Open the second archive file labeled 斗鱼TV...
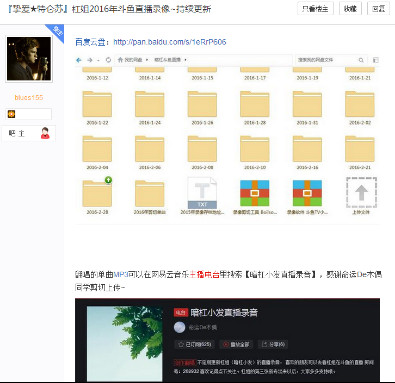Image resolution: width=395 pixels, height=383 pixels. pyautogui.click(x=307, y=193)
